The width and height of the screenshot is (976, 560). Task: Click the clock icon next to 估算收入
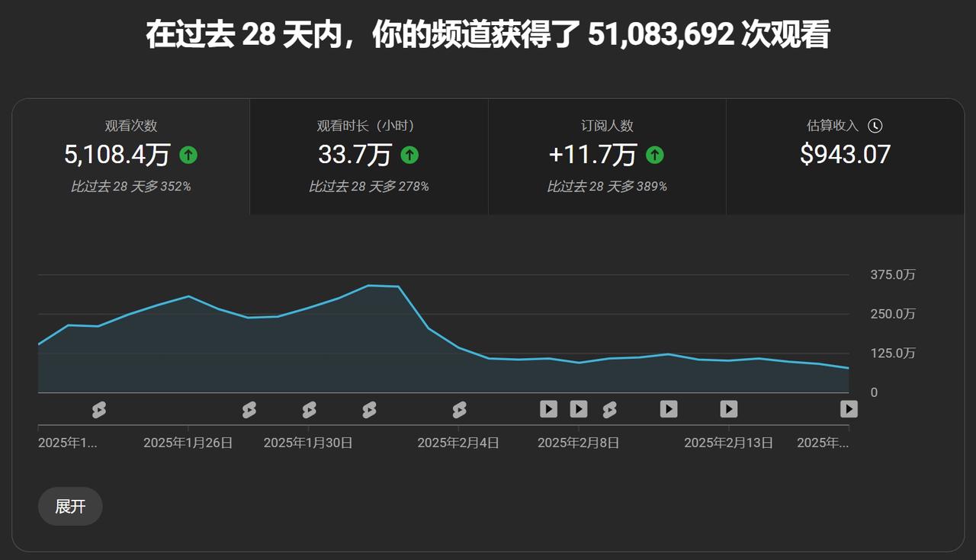[875, 126]
